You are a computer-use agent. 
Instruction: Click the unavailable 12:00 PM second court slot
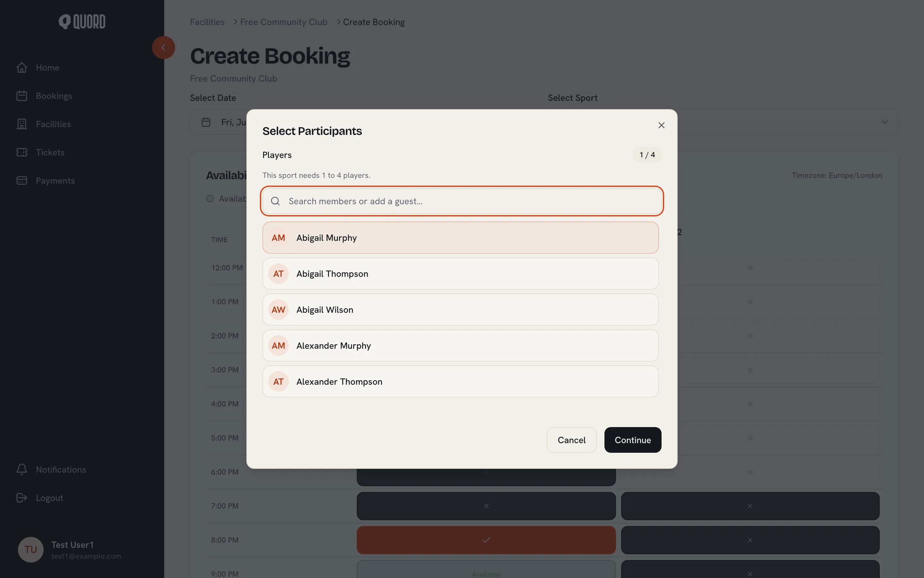[750, 268]
